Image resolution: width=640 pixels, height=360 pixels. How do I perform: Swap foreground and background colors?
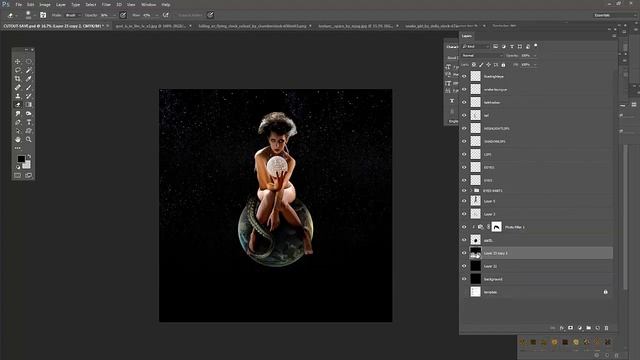(29, 157)
